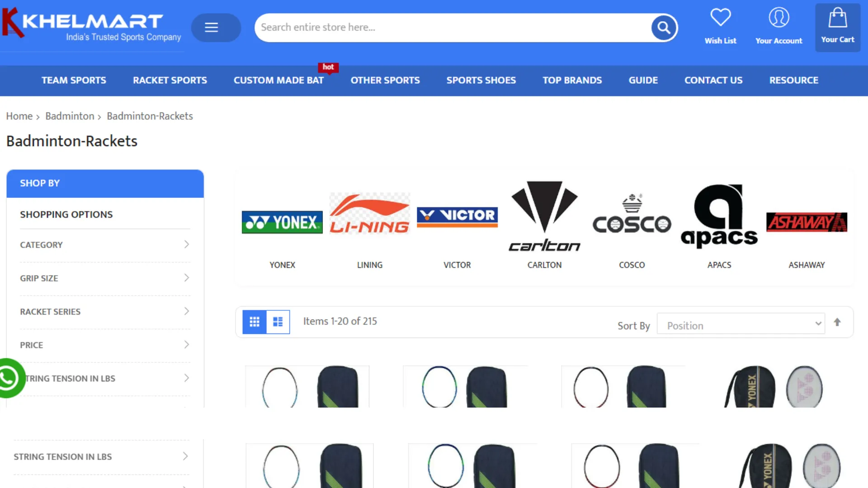Image resolution: width=868 pixels, height=488 pixels.
Task: Click the YONEX brand text label
Action: click(282, 265)
